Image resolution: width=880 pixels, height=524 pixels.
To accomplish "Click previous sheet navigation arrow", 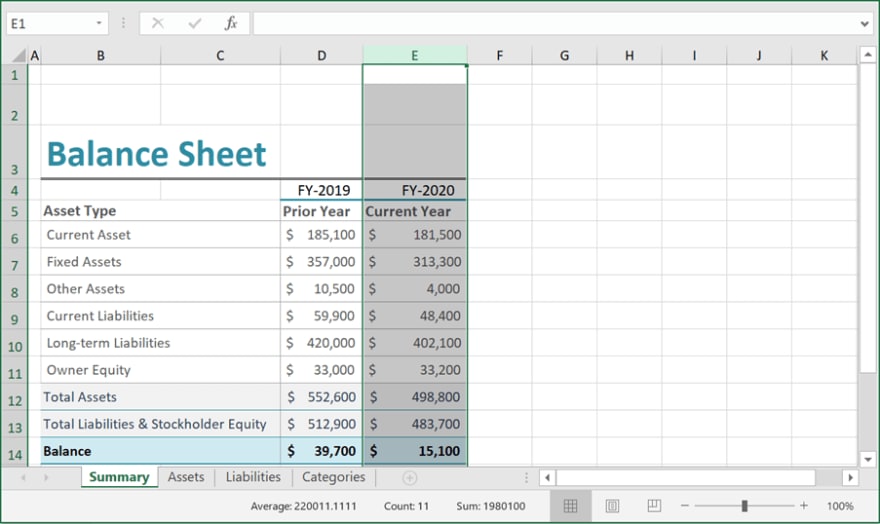I will click(23, 477).
